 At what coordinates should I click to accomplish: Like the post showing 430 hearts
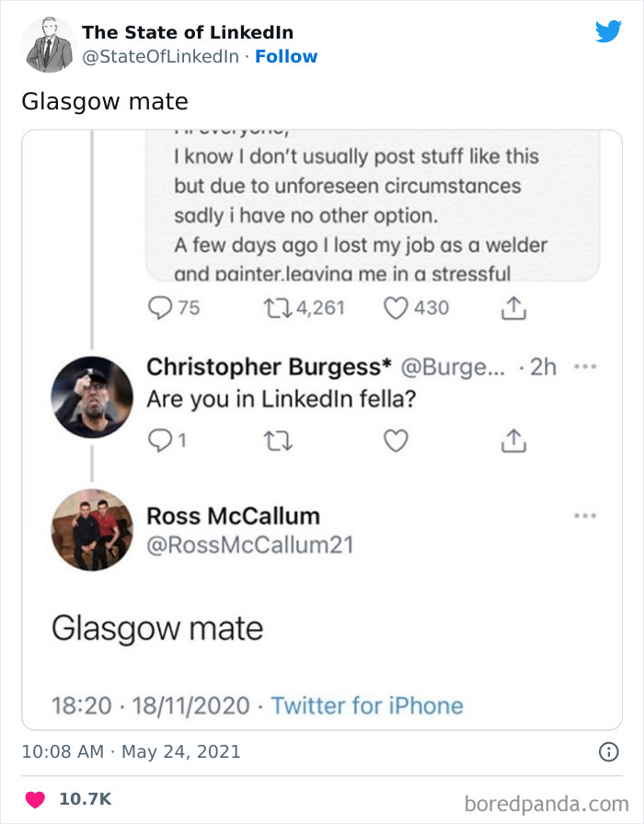pos(394,308)
